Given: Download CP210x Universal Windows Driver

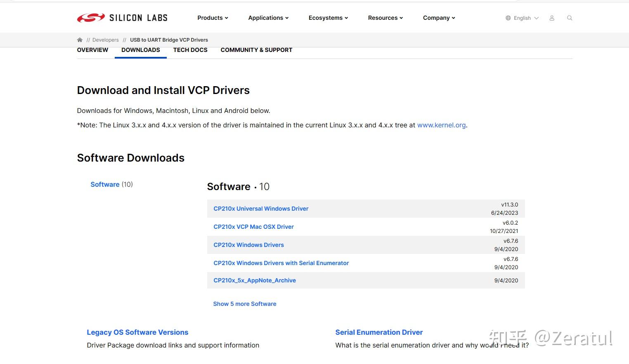Looking at the screenshot, I should (x=261, y=209).
